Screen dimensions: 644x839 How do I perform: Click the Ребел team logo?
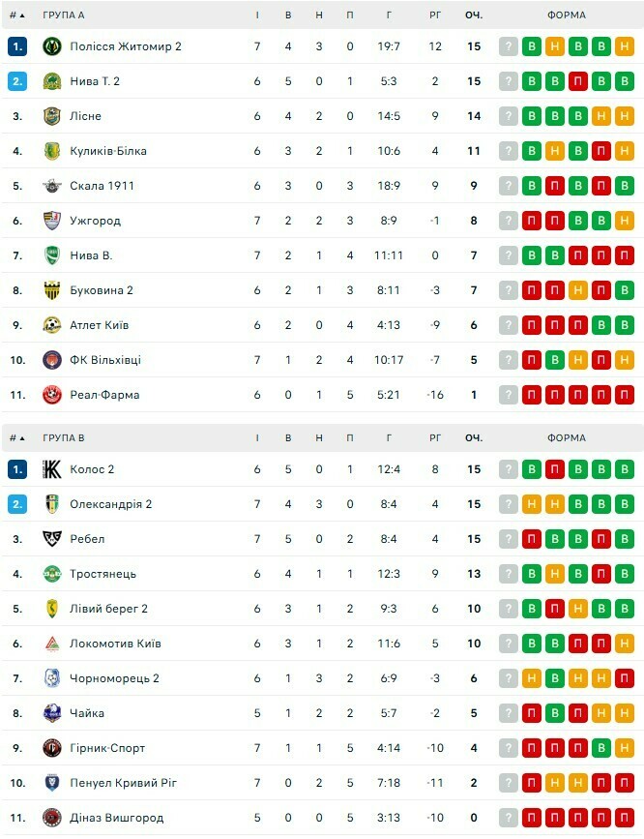[52, 539]
